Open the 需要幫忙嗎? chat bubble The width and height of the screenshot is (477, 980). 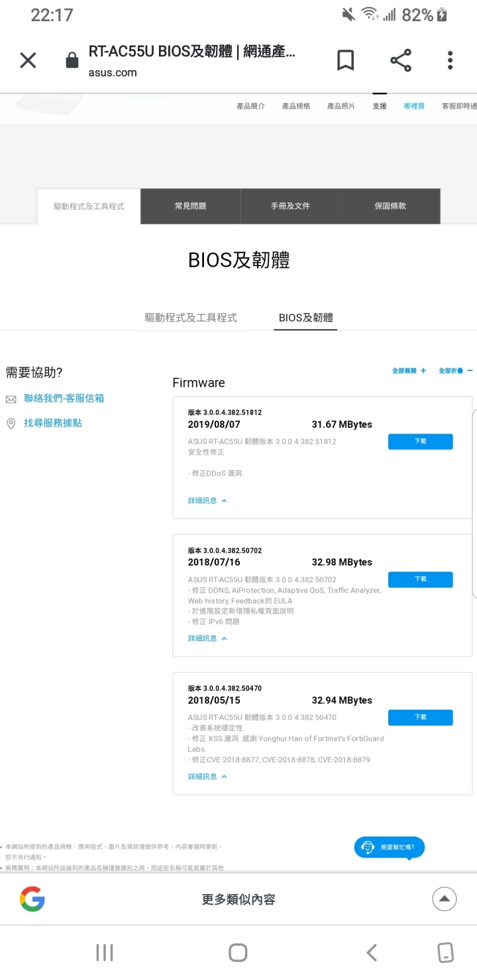coord(390,847)
